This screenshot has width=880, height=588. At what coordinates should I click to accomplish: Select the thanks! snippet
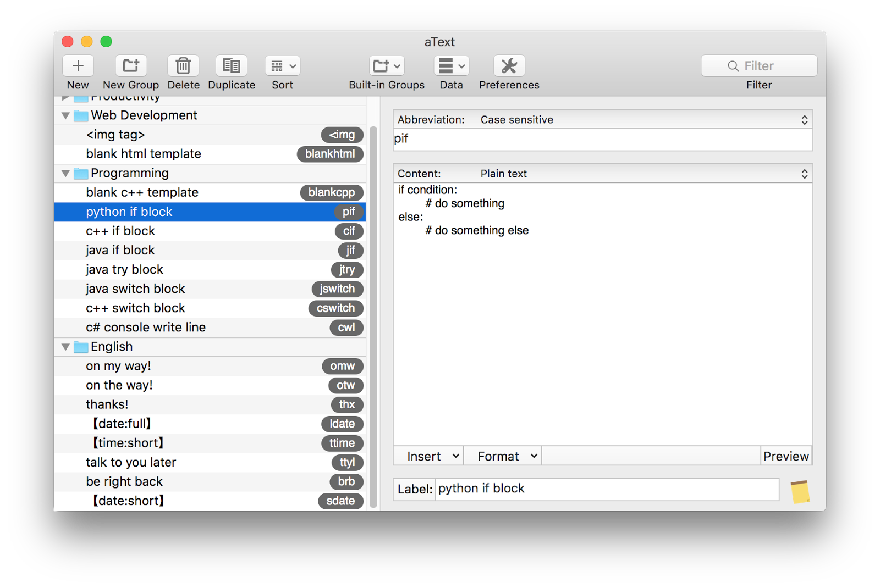210,404
